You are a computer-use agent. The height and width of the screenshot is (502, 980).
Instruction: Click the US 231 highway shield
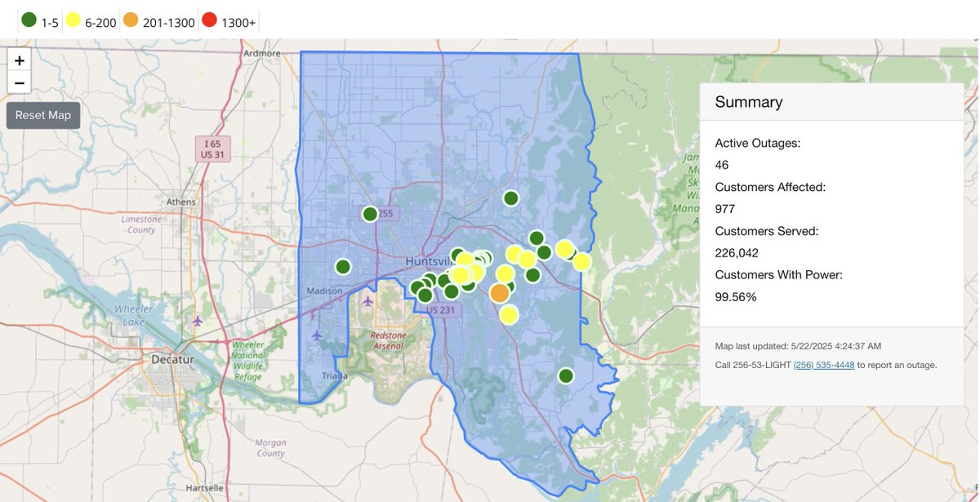442,309
